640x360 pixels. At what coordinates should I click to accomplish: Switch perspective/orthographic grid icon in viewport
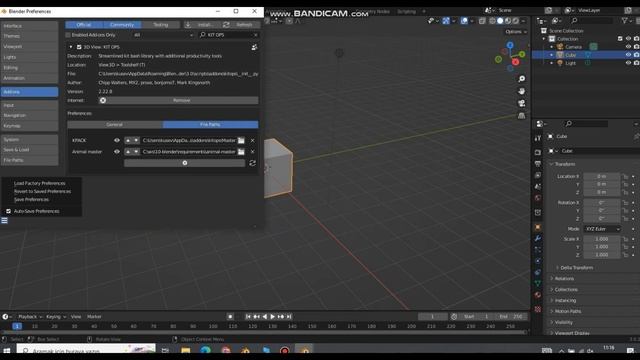point(521,116)
